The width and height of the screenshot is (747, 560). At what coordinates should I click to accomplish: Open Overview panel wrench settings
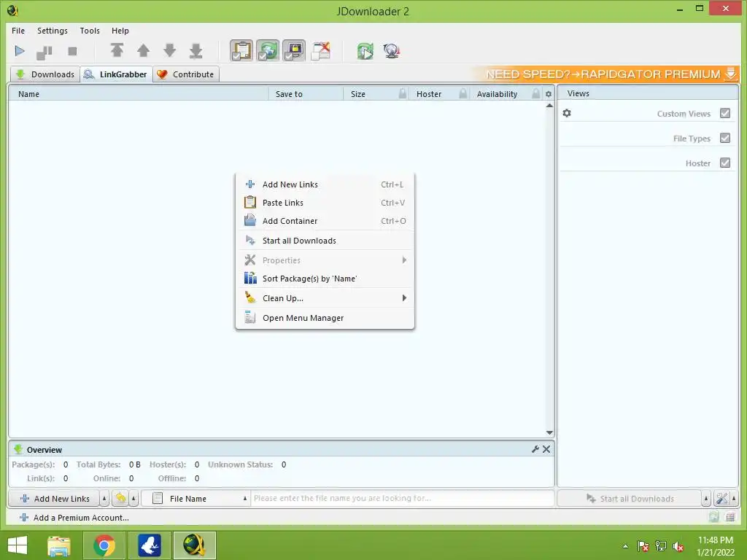[535, 449]
